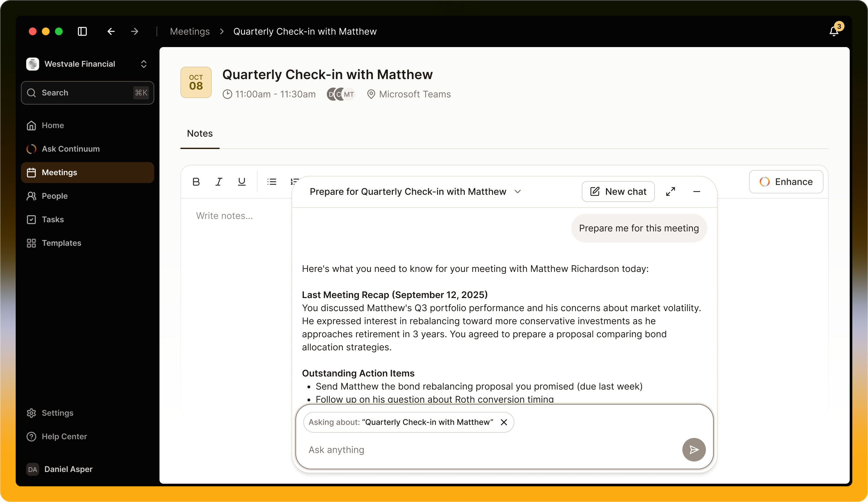The image size is (868, 502).
Task: Minimize the chat panel
Action: tap(696, 192)
